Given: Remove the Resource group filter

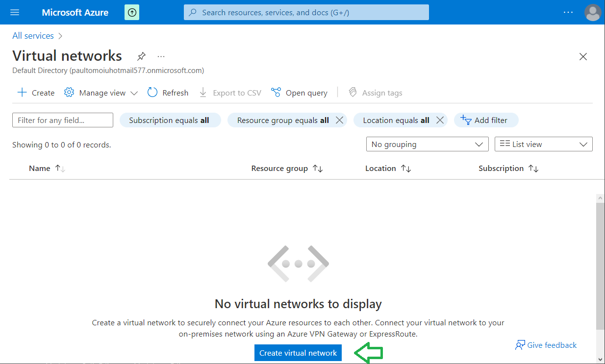Looking at the screenshot, I should point(339,120).
